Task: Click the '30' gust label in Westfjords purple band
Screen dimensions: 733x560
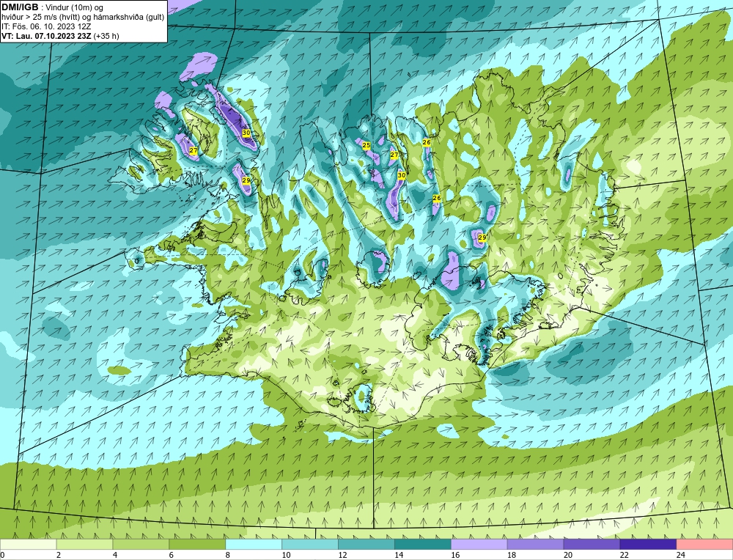Action: 246,133
